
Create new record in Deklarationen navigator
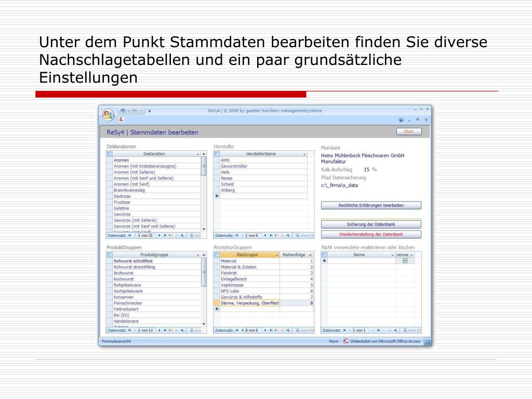tap(170, 235)
